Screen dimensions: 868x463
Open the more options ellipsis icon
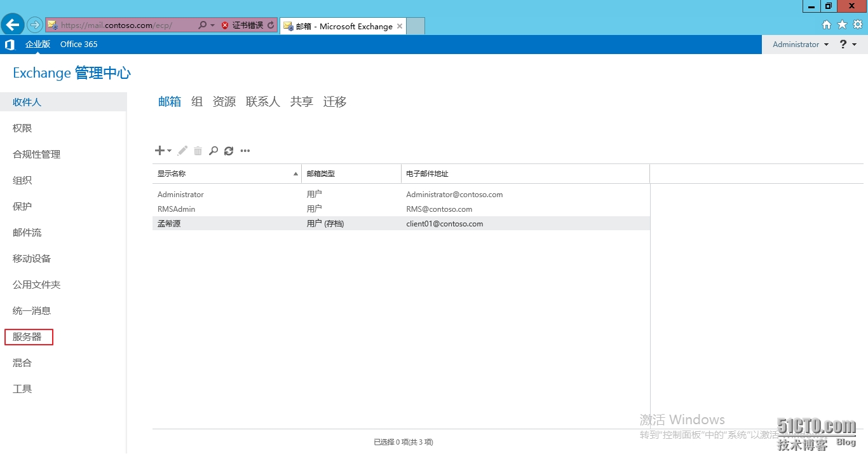click(x=245, y=151)
